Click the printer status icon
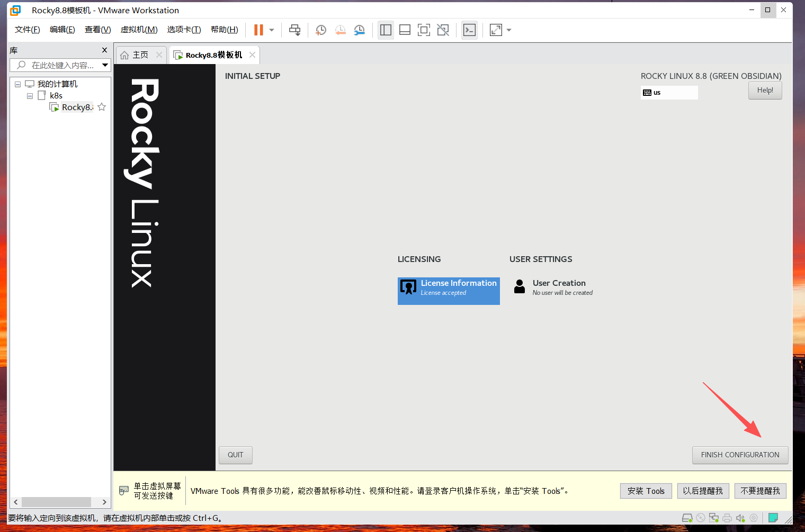Screen dimensions: 805x532 727,518
